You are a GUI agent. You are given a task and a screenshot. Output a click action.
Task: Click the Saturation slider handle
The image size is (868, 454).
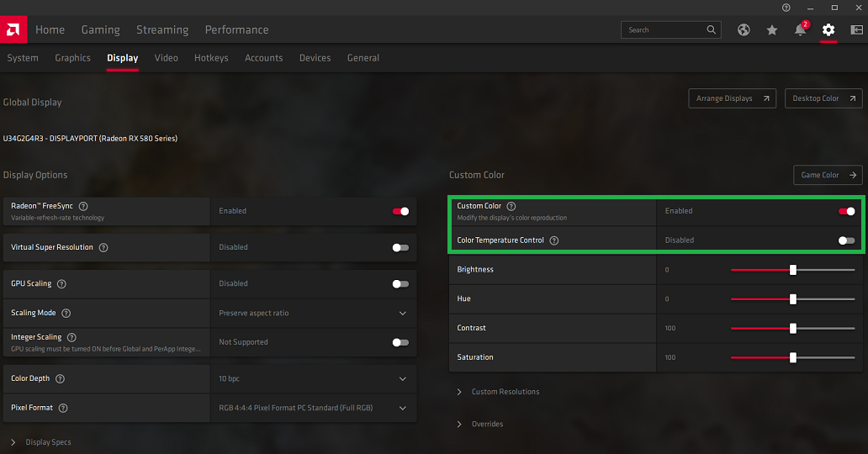(x=792, y=357)
